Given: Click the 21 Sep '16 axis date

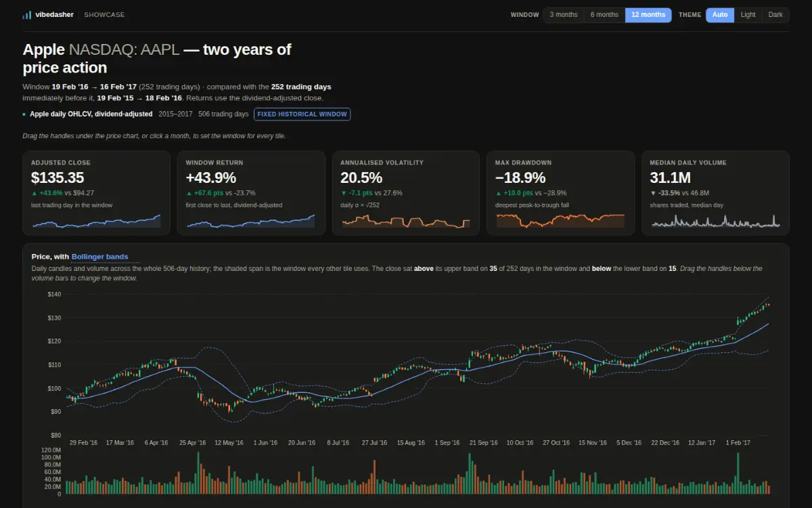Looking at the screenshot, I should coord(483,442).
